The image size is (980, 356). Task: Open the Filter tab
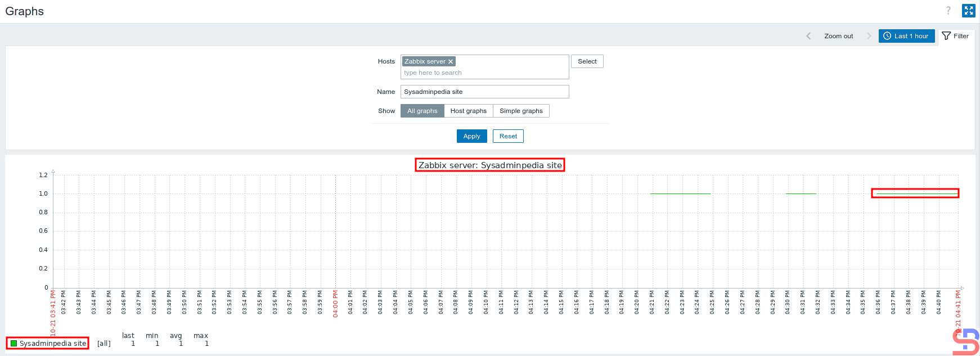(956, 36)
